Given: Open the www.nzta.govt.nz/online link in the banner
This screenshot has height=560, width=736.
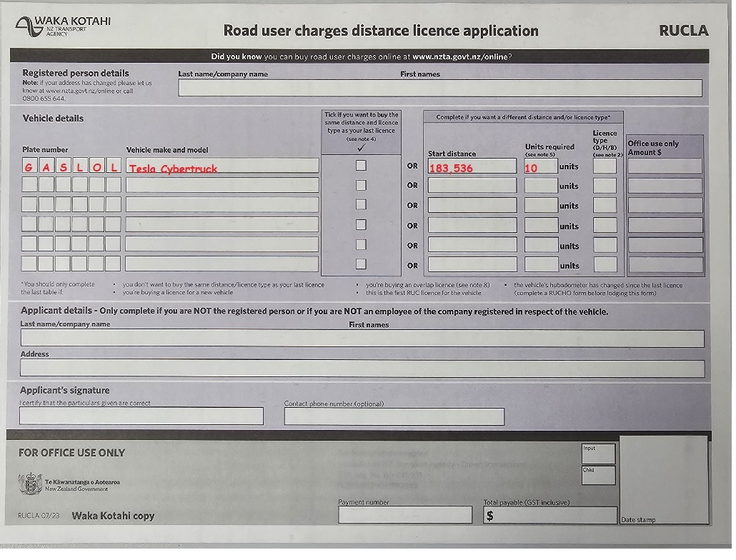Looking at the screenshot, I should pyautogui.click(x=460, y=56).
